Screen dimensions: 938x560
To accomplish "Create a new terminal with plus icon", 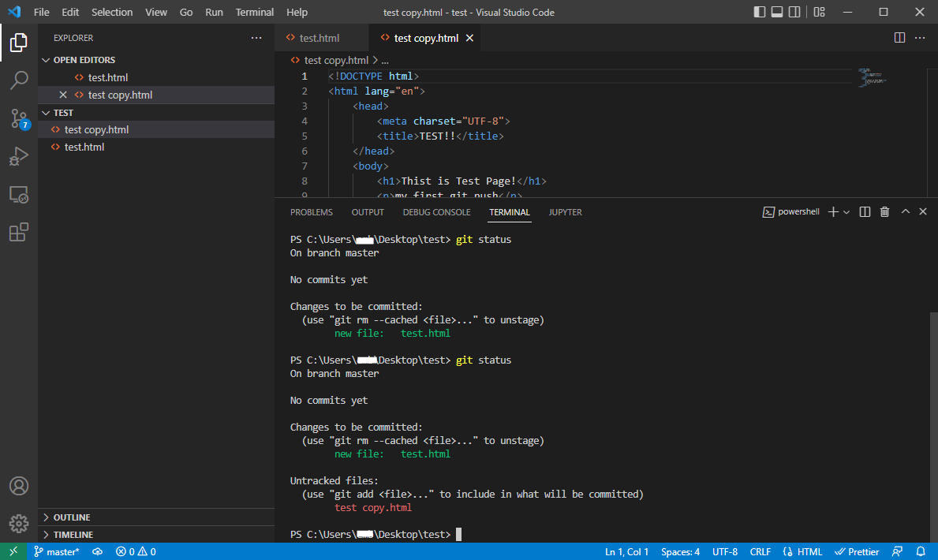I will (x=833, y=212).
